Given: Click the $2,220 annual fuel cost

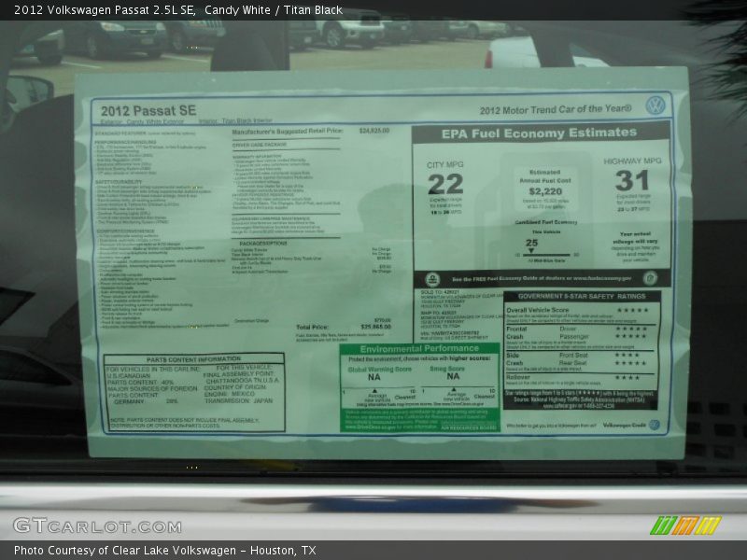Looking at the screenshot, I should coord(544,192).
